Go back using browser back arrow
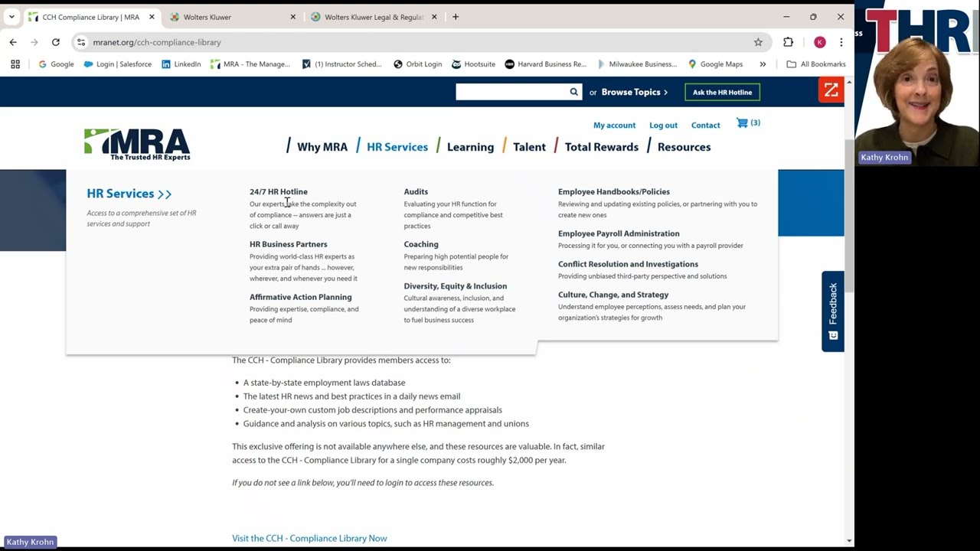This screenshot has width=980, height=551. [13, 42]
